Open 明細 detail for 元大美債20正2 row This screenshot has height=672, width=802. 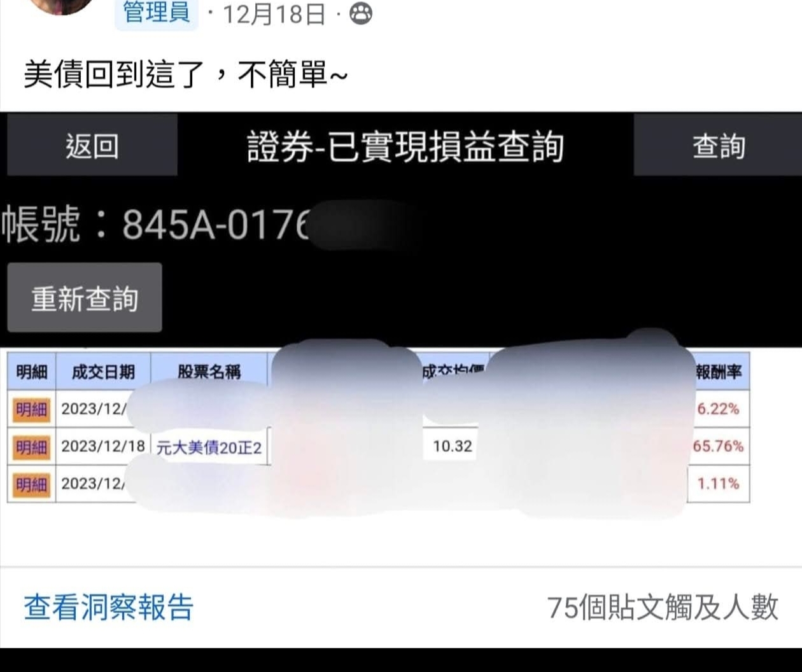(x=31, y=447)
